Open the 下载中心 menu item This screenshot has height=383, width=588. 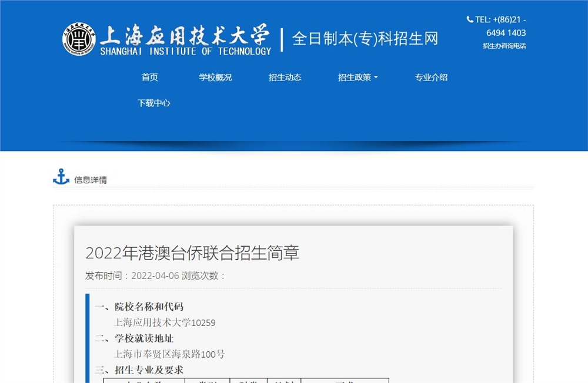point(153,103)
